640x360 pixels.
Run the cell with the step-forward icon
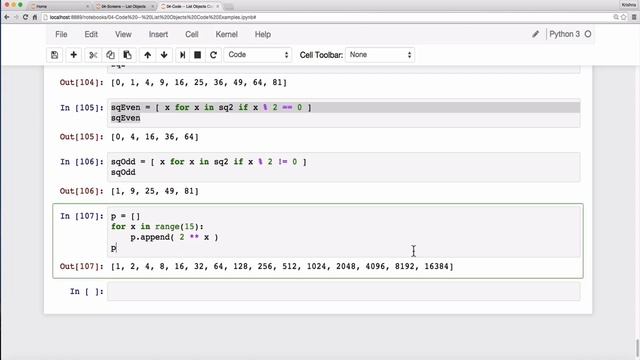pos(182,55)
